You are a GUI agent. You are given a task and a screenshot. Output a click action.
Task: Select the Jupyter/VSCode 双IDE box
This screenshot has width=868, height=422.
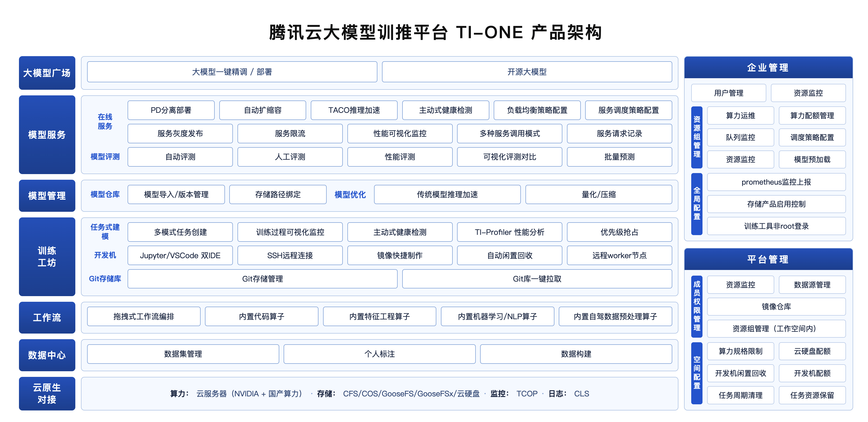(x=180, y=256)
